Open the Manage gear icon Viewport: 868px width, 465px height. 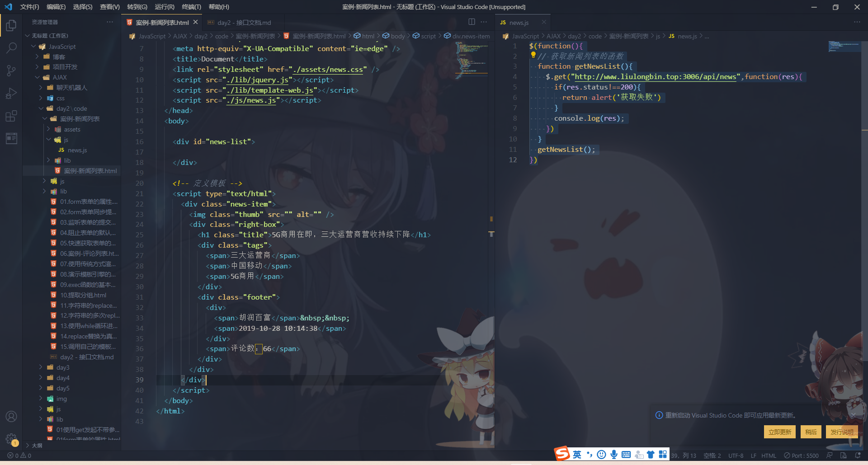click(11, 439)
